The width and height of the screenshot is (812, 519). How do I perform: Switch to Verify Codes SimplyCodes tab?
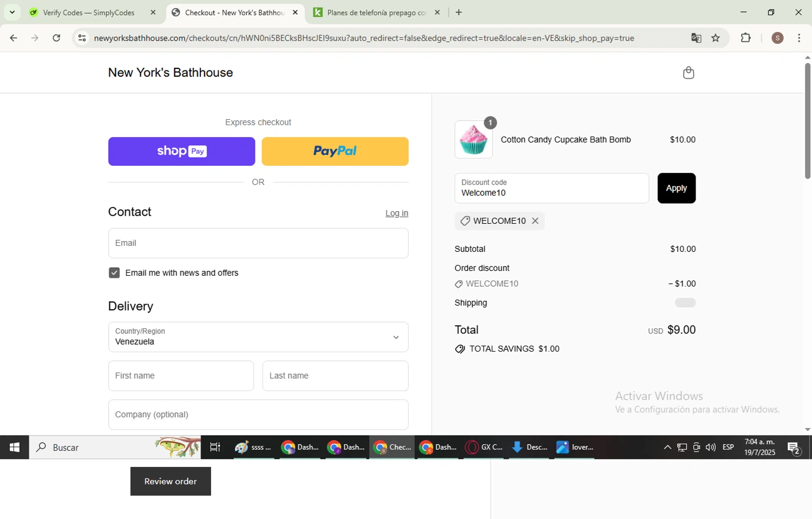coord(88,12)
